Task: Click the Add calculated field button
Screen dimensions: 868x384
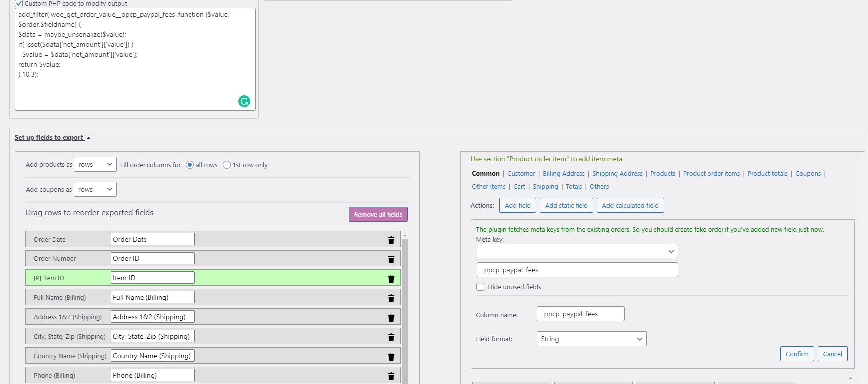Action: pos(630,205)
